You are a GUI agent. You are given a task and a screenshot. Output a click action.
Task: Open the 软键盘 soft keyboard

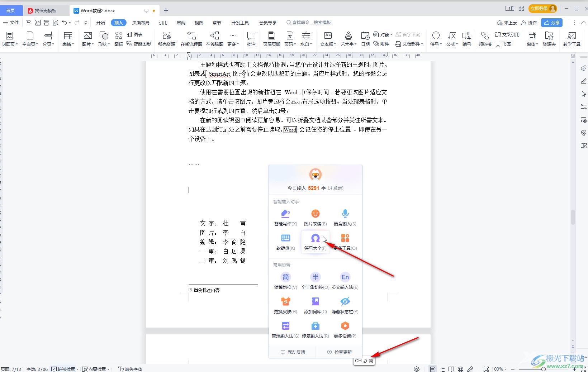coord(285,242)
